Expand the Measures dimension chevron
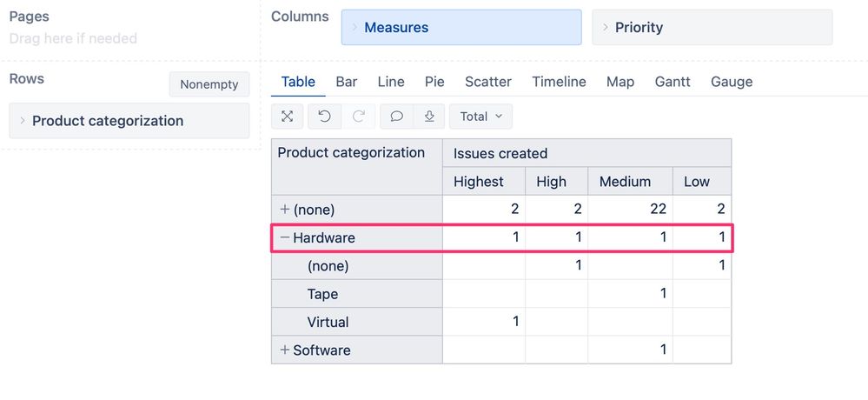This screenshot has height=400, width=868. pyautogui.click(x=354, y=27)
